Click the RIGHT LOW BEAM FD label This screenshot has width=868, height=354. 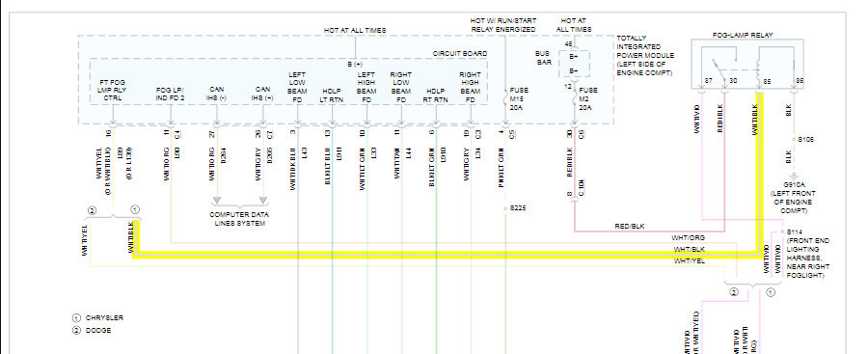(x=401, y=87)
